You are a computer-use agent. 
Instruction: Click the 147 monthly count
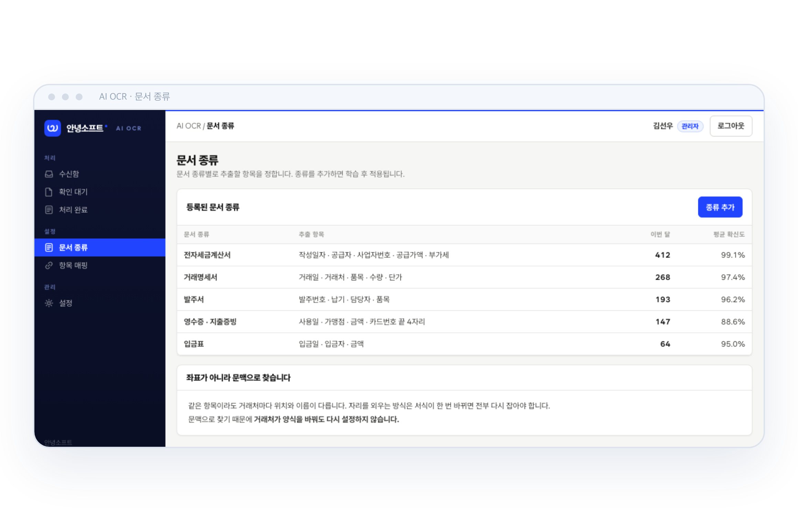pos(663,322)
